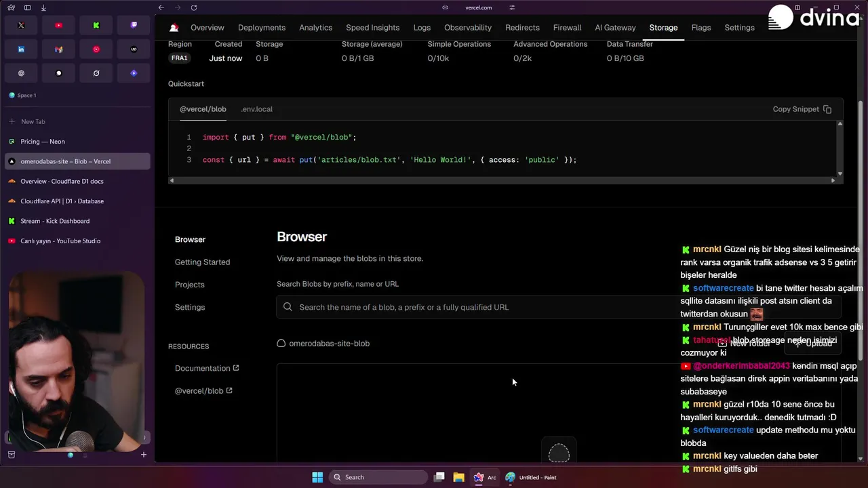
Task: Open the pinned YouTube Music favorite
Action: click(x=96, y=49)
